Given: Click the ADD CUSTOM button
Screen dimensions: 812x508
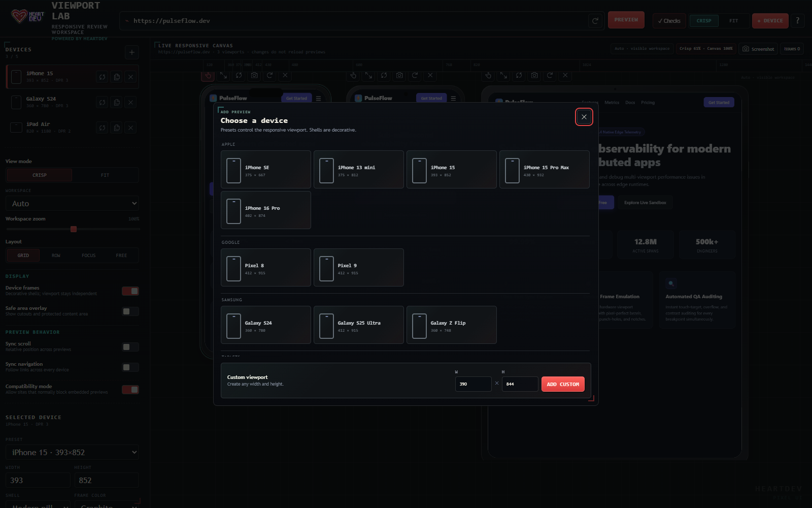Looking at the screenshot, I should 563,384.
